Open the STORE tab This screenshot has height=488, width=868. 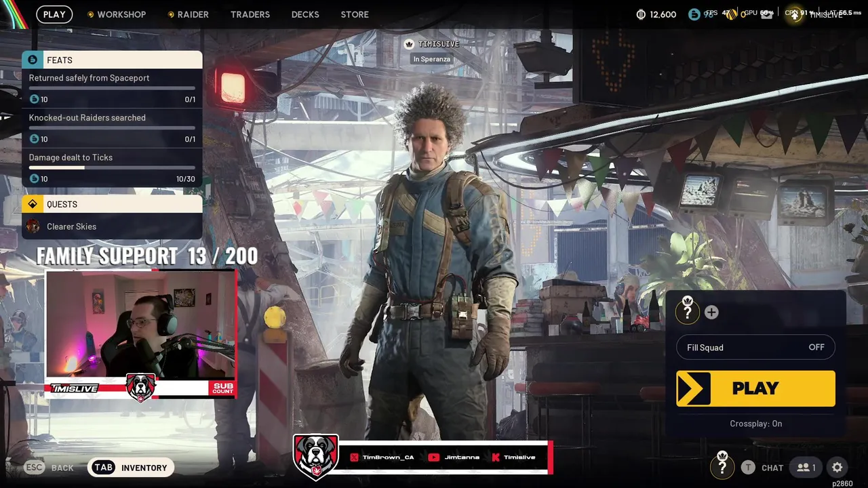tap(355, 14)
